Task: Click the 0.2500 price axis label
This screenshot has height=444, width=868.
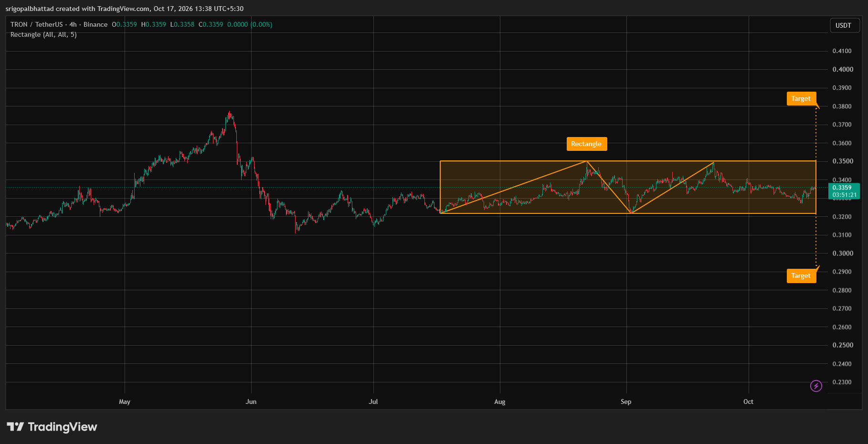Action: click(843, 345)
